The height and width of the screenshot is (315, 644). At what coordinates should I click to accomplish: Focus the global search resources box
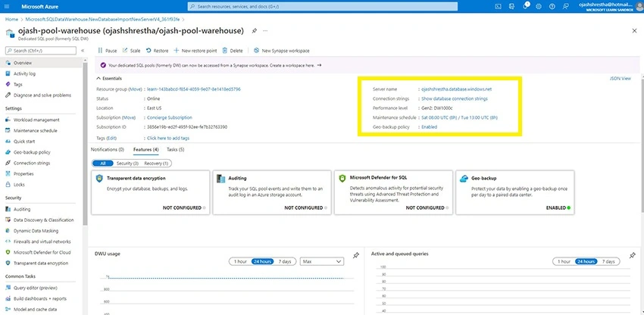pyautogui.click(x=323, y=7)
